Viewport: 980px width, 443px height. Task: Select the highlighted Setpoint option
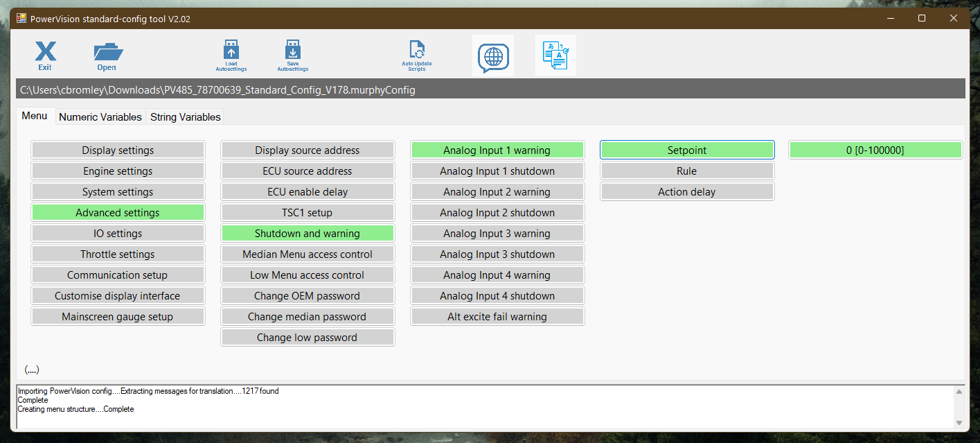tap(686, 150)
